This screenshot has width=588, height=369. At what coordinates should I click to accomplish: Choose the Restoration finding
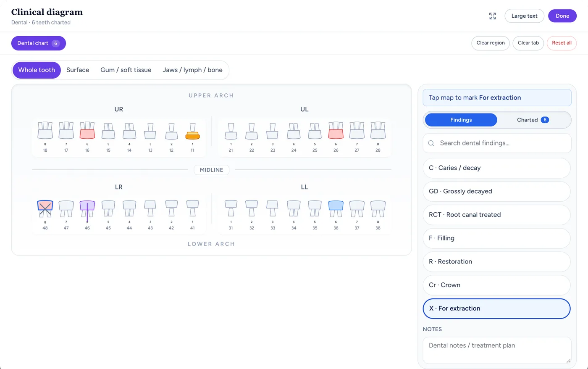coord(497,262)
